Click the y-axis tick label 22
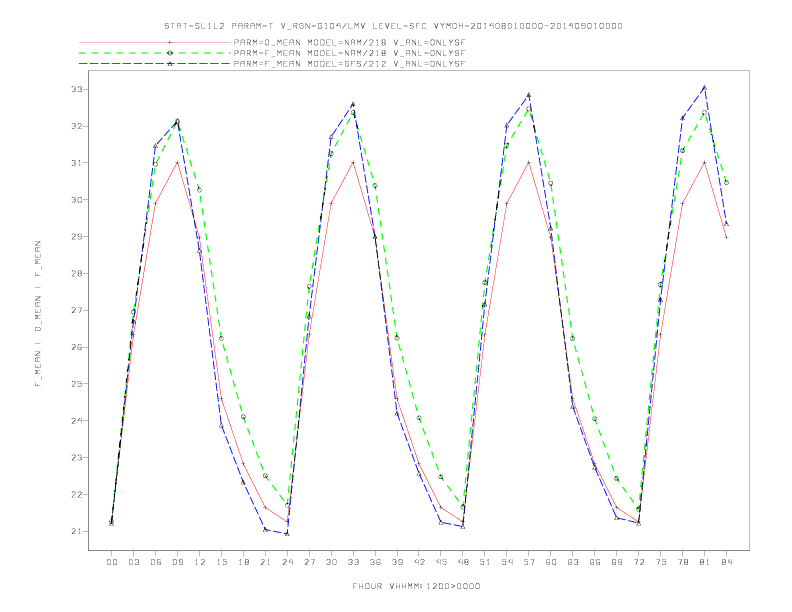 tap(77, 494)
